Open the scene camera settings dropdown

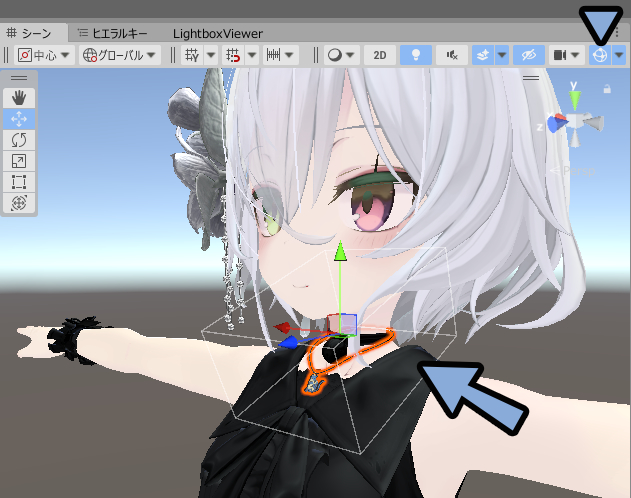tap(566, 55)
